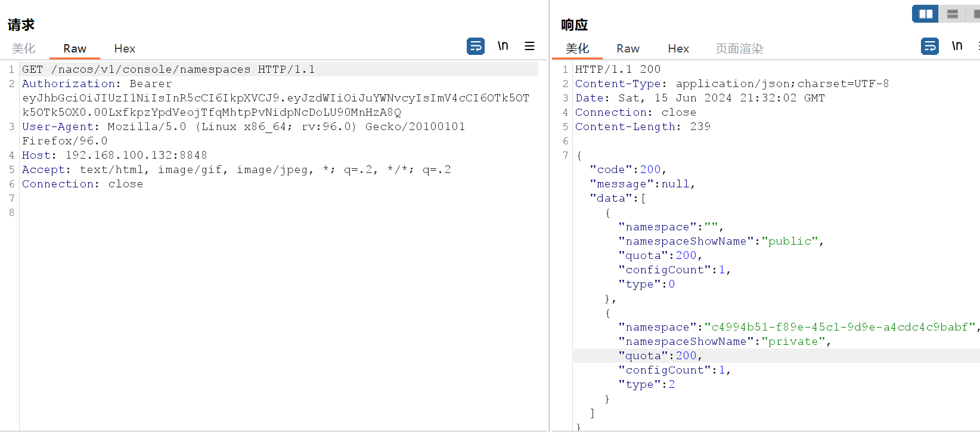The image size is (980, 432).
Task: Open the request Hex tab
Action: [125, 48]
